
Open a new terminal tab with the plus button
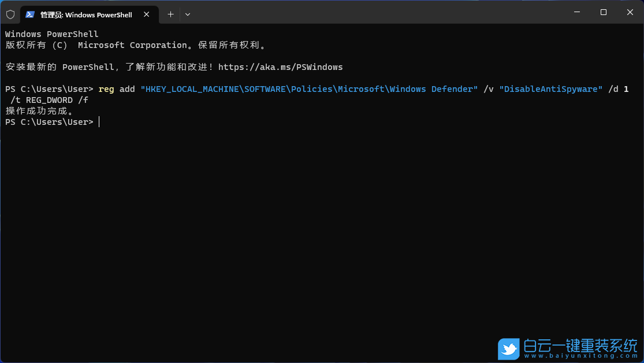click(170, 14)
